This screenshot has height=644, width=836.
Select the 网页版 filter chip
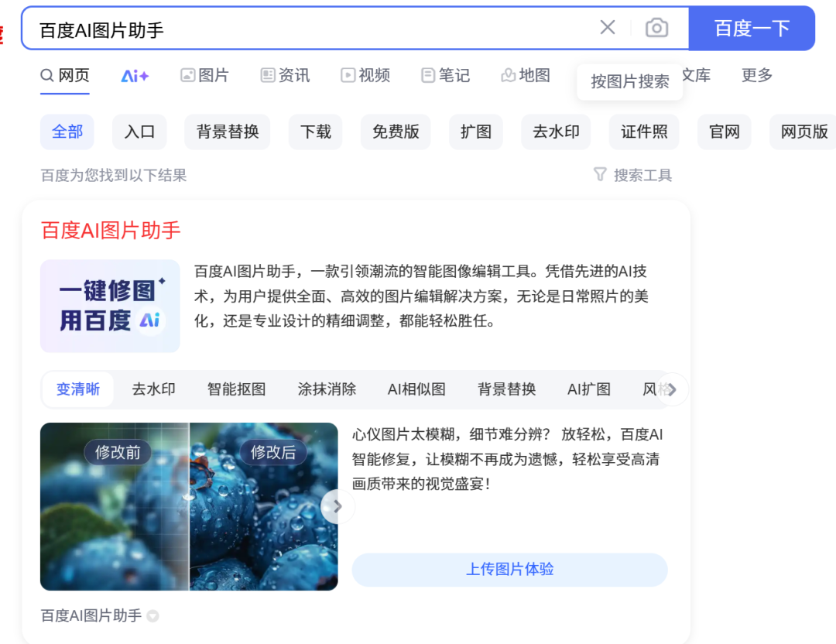click(x=804, y=132)
